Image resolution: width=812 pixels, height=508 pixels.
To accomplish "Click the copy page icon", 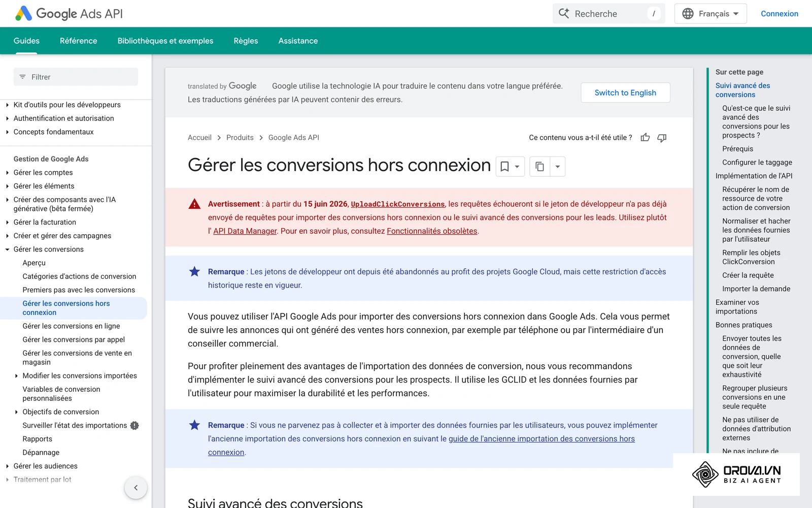I will [539, 167].
